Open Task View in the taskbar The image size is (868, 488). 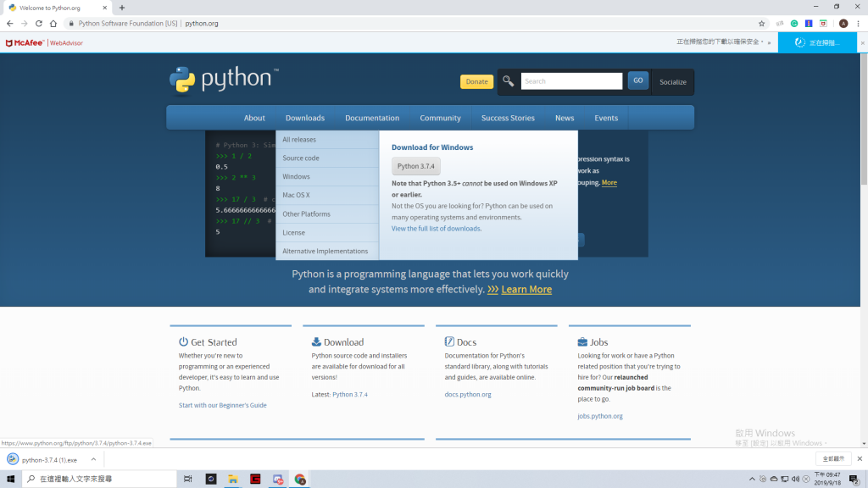pyautogui.click(x=187, y=479)
